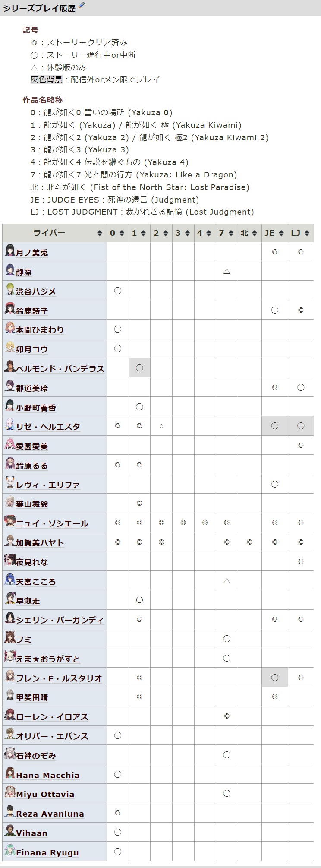Click ベルモンド・バンデラス's avatar icon
Viewport: 321px width, 868px height.
[x=10, y=367]
